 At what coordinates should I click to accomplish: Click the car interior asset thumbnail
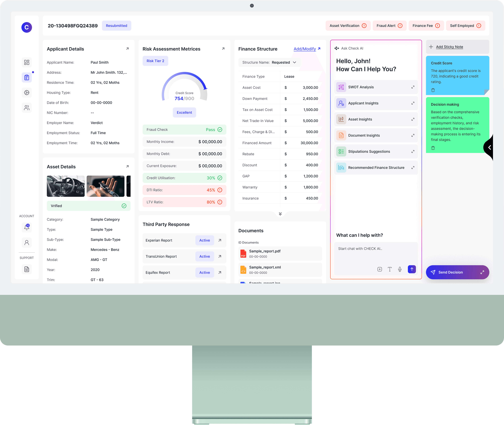(x=66, y=186)
